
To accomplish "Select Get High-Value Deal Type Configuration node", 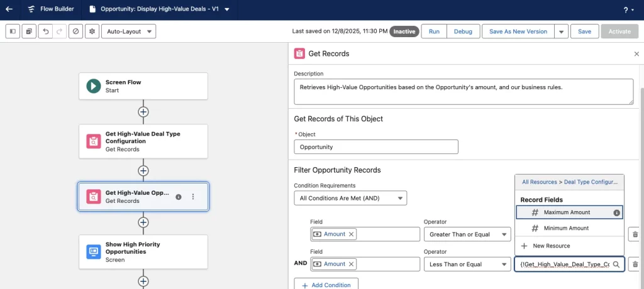I will (143, 141).
